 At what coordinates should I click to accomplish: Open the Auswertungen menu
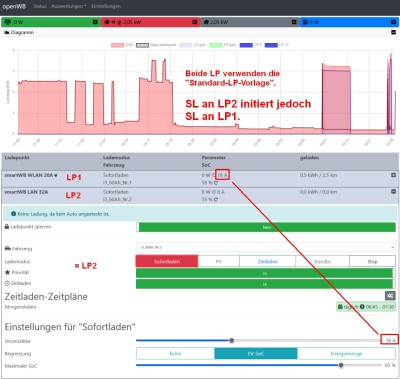(x=69, y=6)
